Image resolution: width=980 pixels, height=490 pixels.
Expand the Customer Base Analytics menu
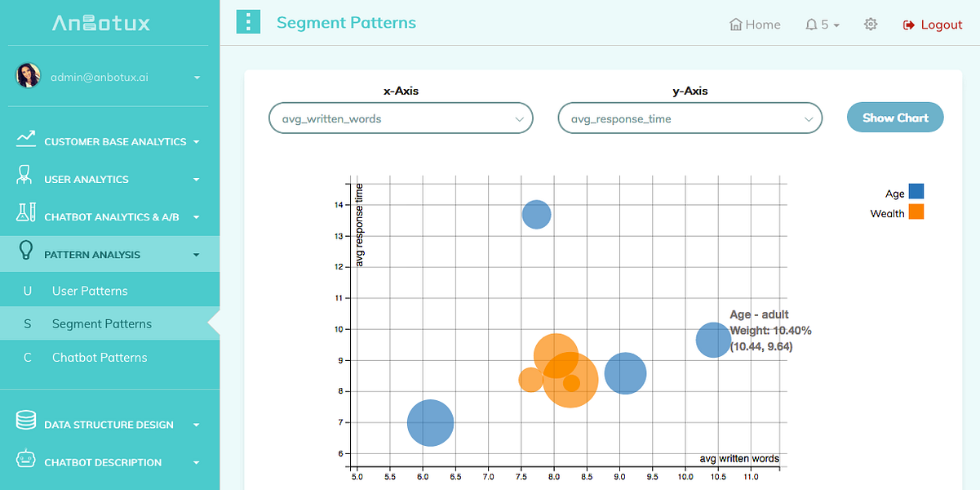pos(197,142)
